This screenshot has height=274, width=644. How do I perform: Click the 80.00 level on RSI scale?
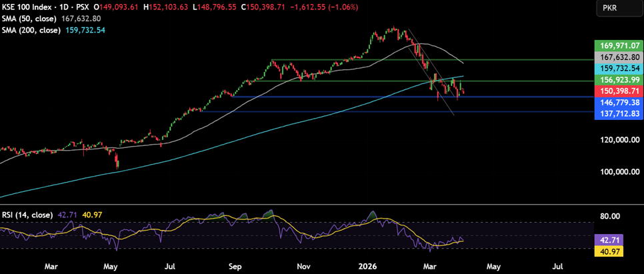click(611, 216)
